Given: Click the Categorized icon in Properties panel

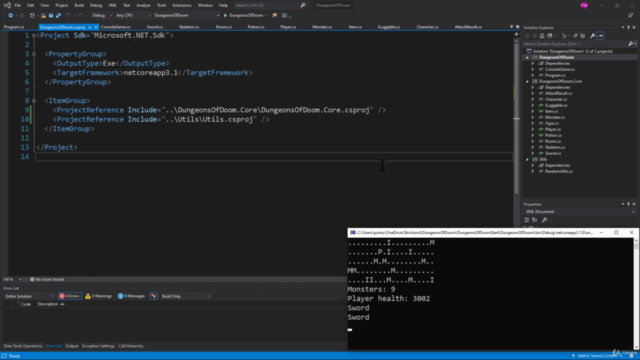Looking at the screenshot, I should point(527,220).
